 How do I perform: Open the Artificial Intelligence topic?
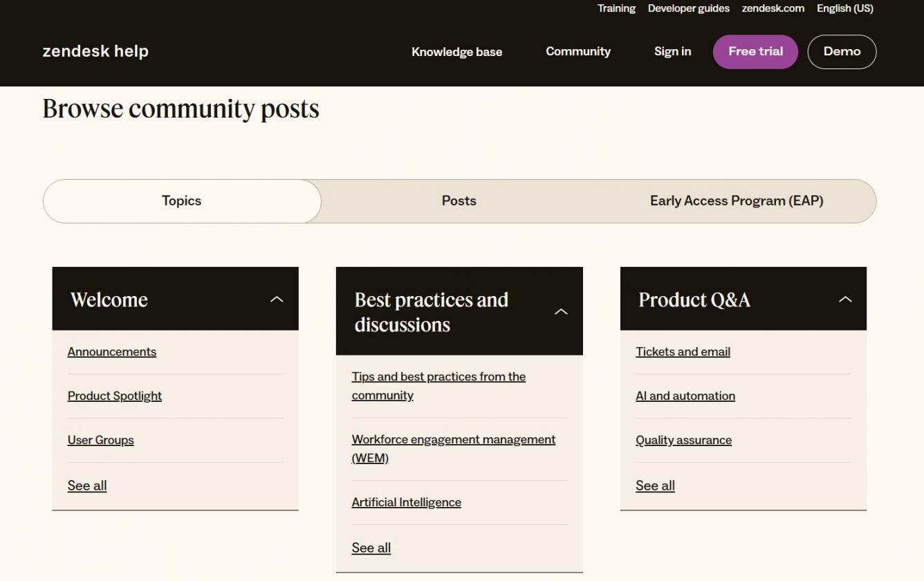[406, 502]
